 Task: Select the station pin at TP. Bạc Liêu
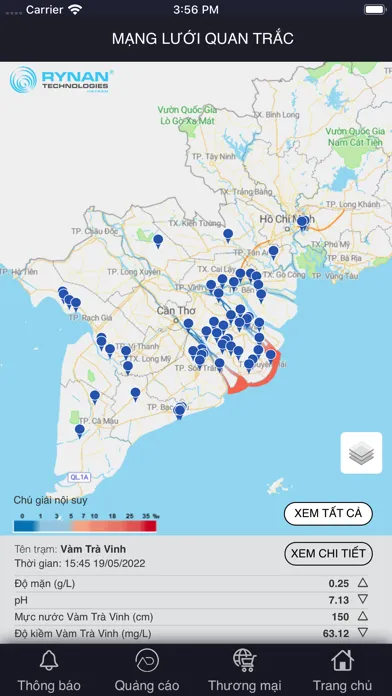click(x=180, y=411)
